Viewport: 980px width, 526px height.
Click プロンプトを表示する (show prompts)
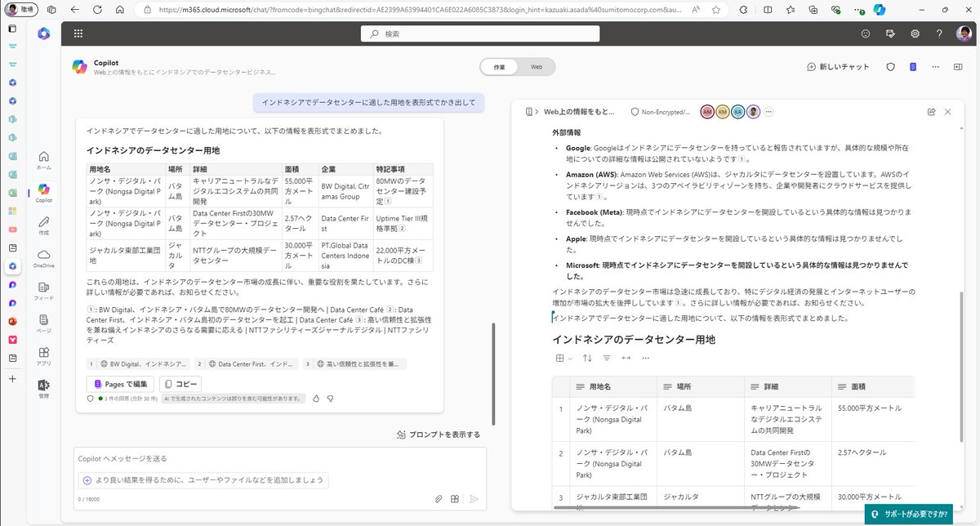tap(439, 435)
